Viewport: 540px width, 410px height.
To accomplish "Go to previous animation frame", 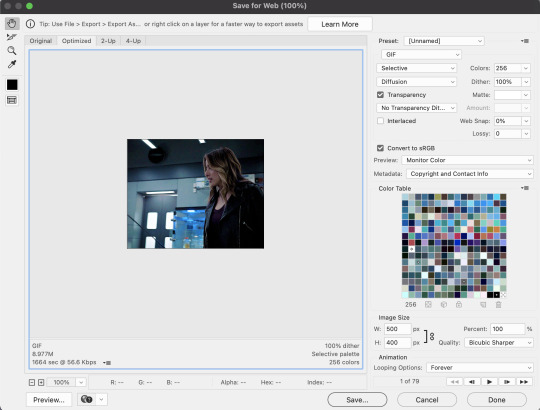I will tap(472, 382).
